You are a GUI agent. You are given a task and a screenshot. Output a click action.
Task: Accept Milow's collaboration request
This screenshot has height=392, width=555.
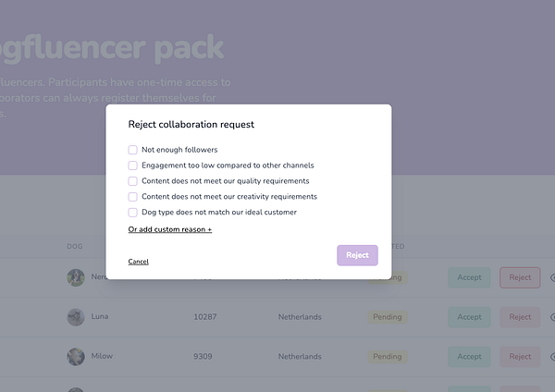(x=469, y=356)
